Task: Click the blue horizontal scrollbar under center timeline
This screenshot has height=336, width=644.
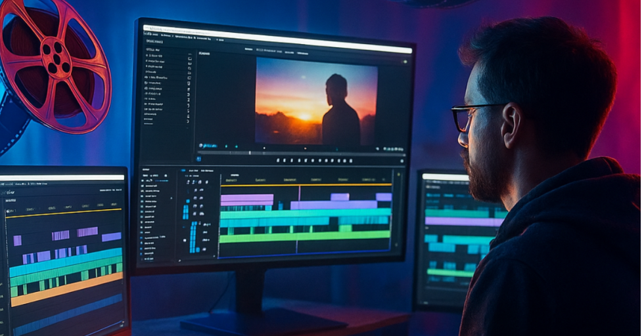Action: pos(304,255)
